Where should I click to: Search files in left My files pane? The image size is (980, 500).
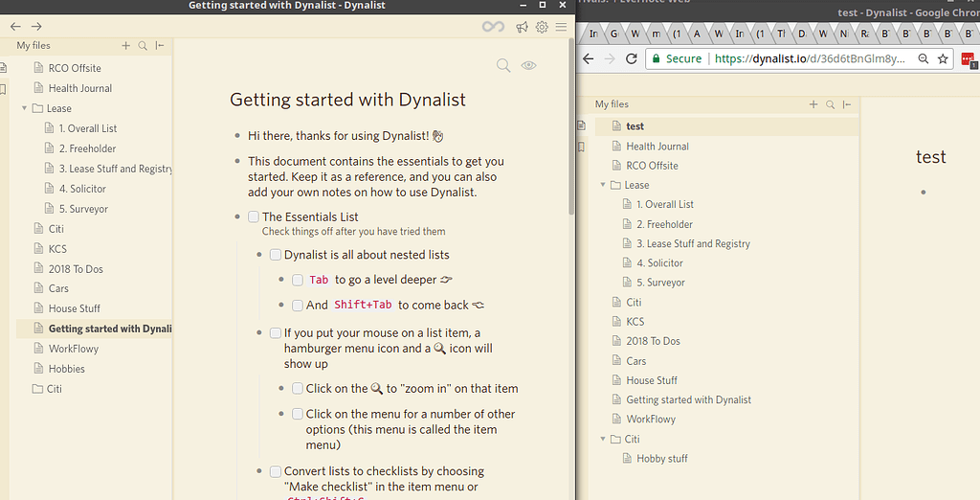[143, 46]
